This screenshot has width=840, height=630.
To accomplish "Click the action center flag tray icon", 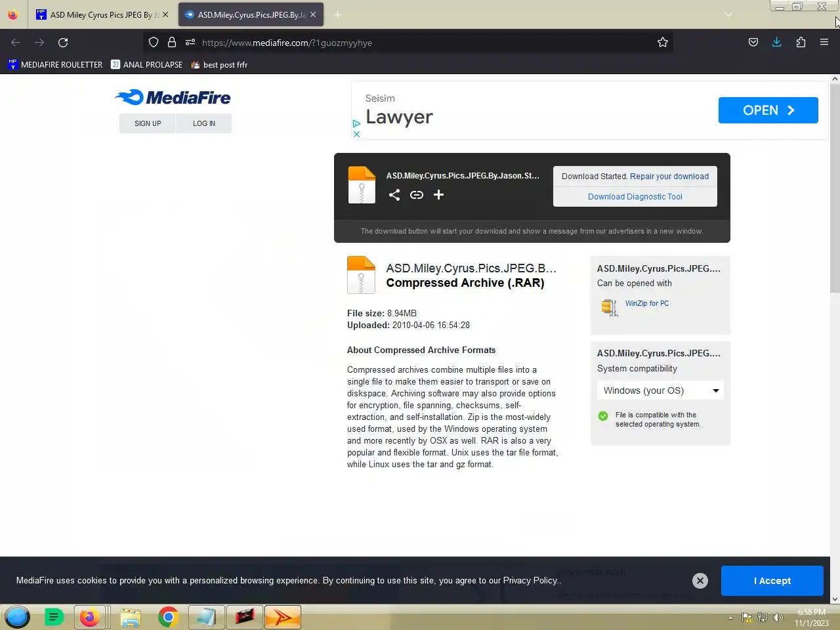I will (747, 618).
